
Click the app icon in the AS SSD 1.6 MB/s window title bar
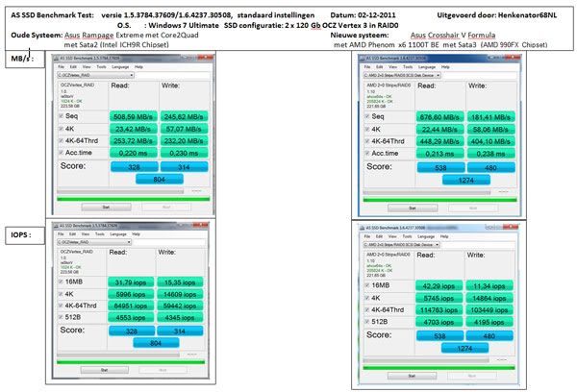(x=362, y=58)
